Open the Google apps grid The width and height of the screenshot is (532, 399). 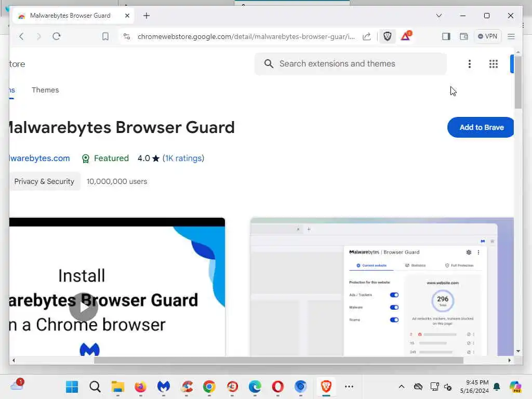(x=494, y=64)
